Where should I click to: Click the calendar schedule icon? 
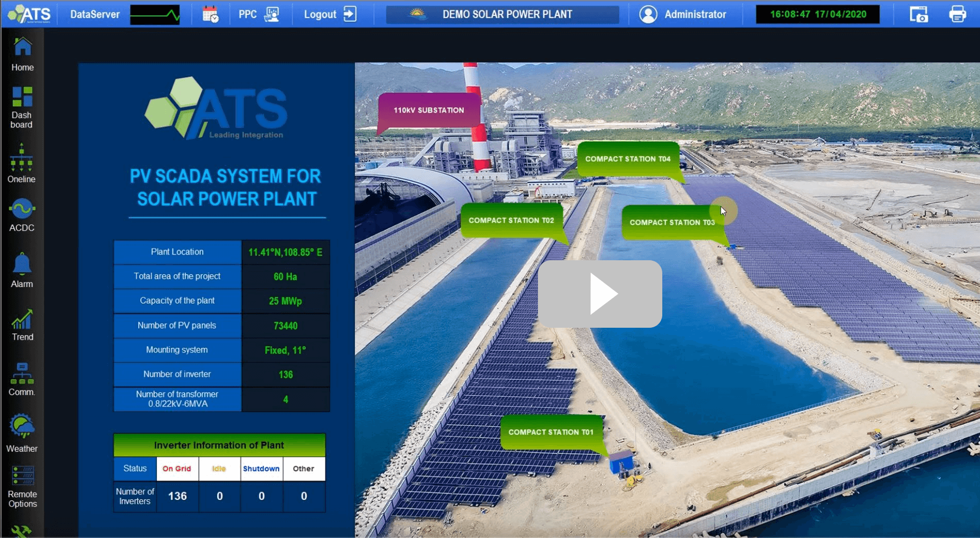[x=210, y=14]
